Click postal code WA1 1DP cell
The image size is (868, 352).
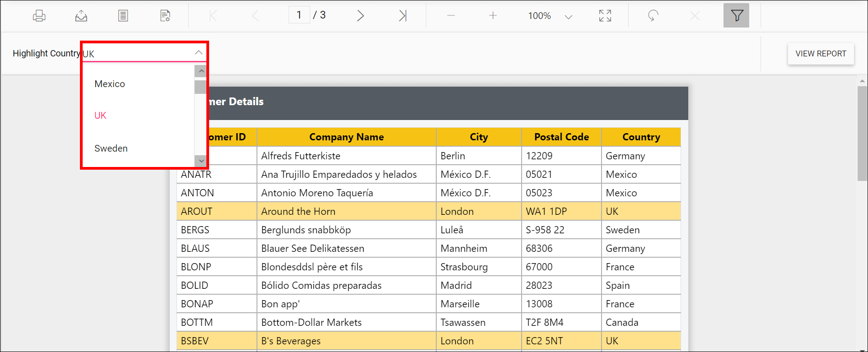(561, 211)
